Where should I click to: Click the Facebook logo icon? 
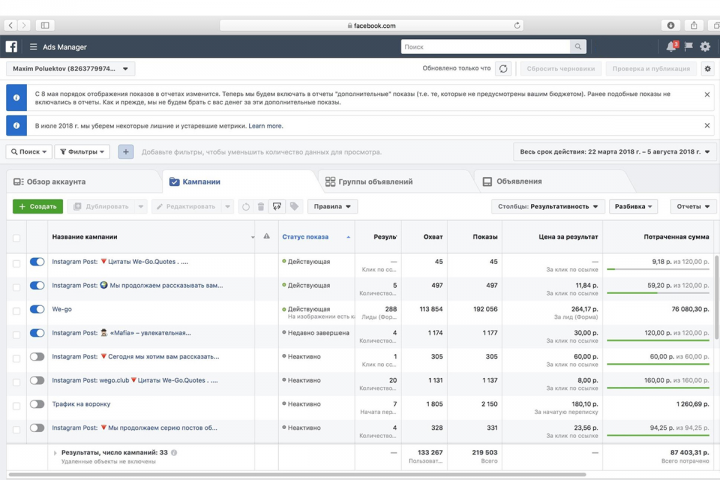(11, 46)
